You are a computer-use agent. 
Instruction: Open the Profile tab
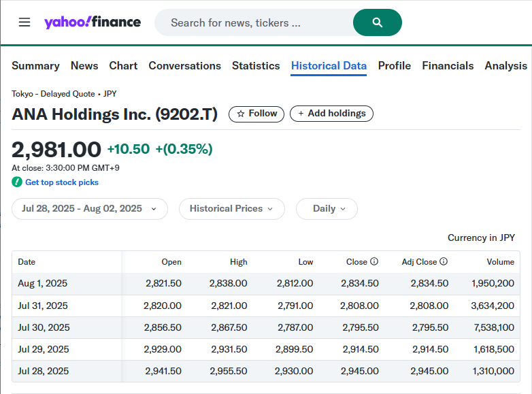pos(395,66)
